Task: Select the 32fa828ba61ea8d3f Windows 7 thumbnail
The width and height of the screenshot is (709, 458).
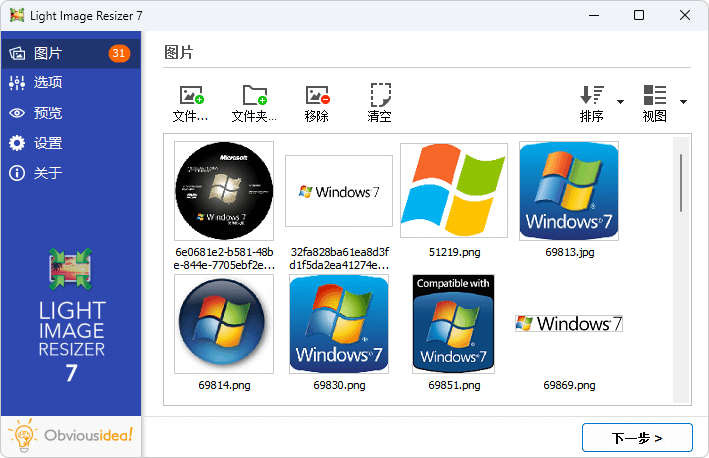Action: [339, 191]
